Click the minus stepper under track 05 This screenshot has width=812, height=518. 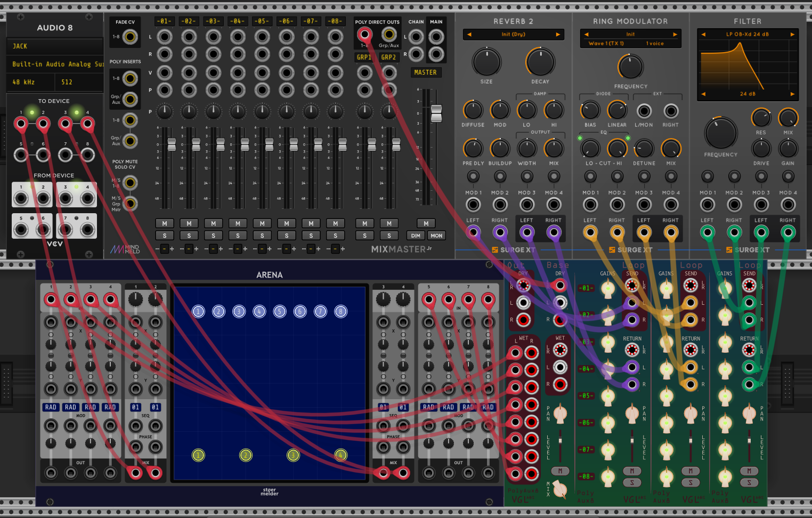(255, 249)
